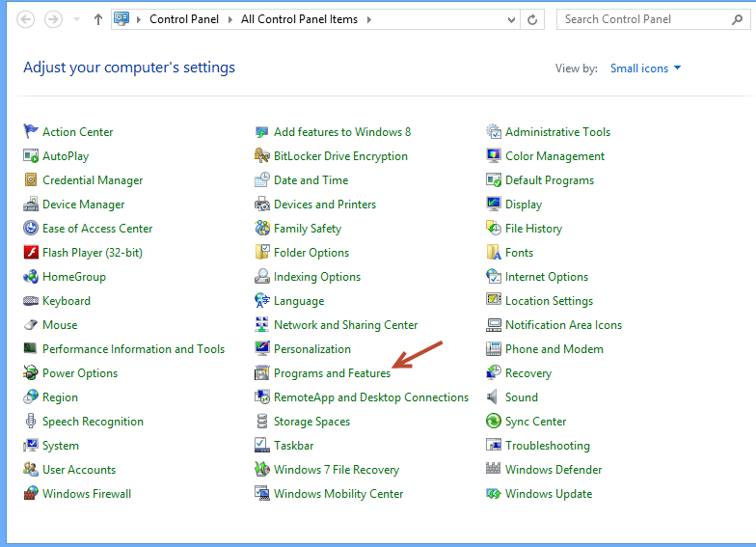Click the All Control Panel Items breadcrumb
This screenshot has height=547, width=756.
coord(299,19)
